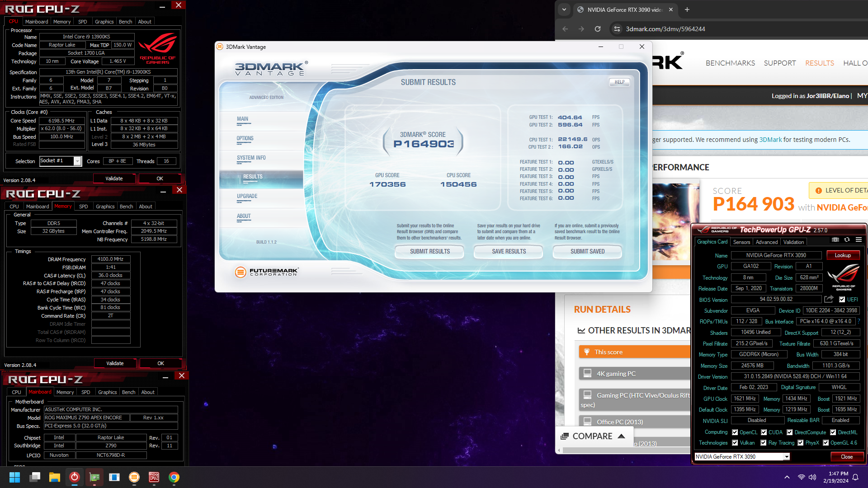The width and height of the screenshot is (868, 488).
Task: Open the Windows Start menu
Action: [14, 477]
